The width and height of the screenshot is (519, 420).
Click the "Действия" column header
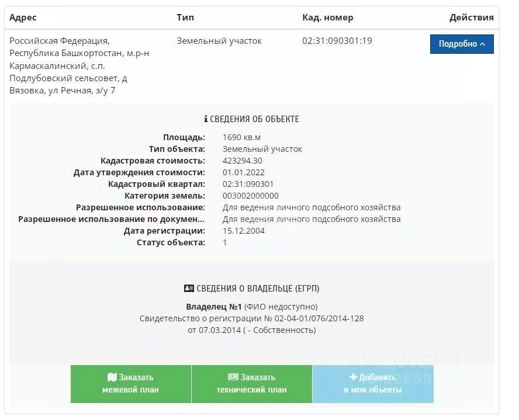(471, 18)
